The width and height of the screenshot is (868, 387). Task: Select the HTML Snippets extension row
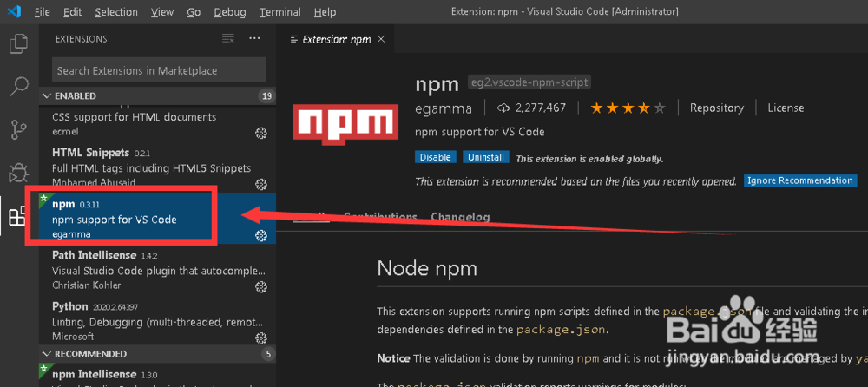[157, 167]
